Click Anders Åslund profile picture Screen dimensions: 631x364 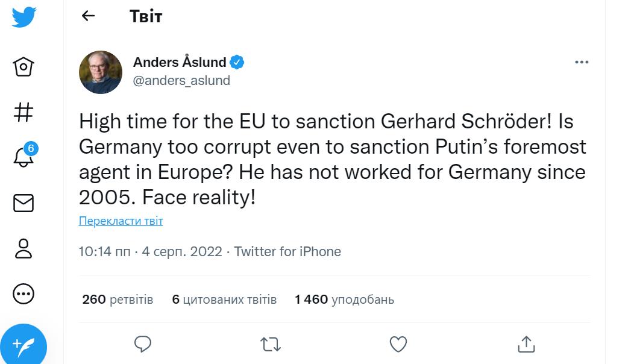tap(101, 72)
